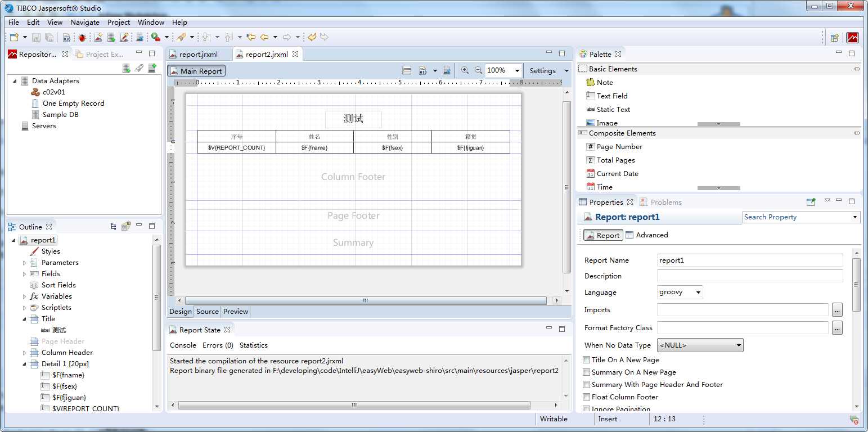Open the Settings dropdown in editor
The width and height of the screenshot is (868, 432).
click(566, 70)
